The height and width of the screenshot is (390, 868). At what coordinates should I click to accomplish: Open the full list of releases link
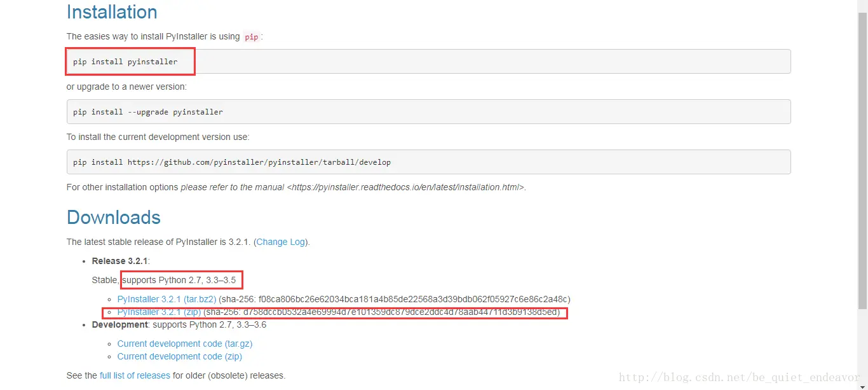click(135, 375)
